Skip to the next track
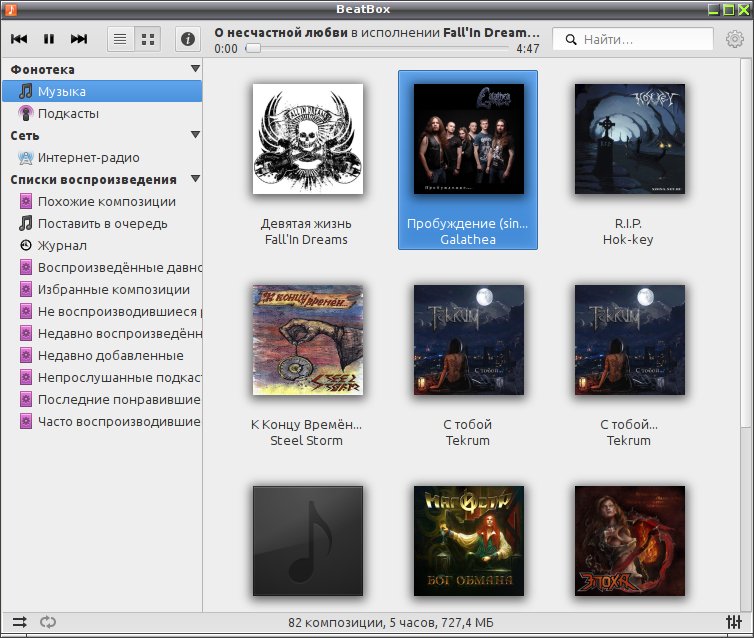 (x=79, y=39)
